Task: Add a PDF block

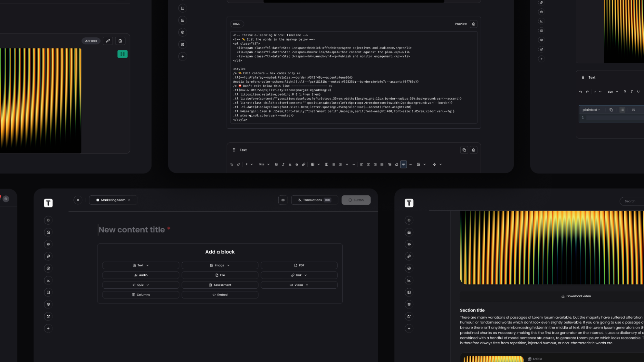Action: pos(299,265)
